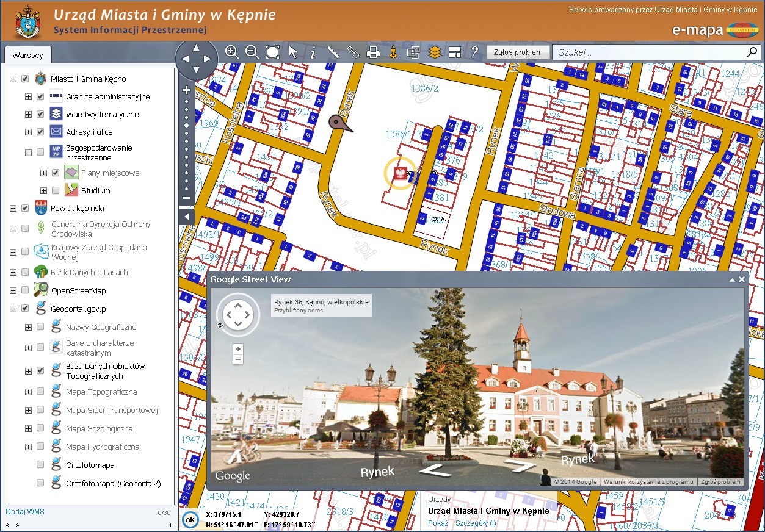765x532 pixels.
Task: Activate the info (i) identify tool
Action: [x=313, y=52]
